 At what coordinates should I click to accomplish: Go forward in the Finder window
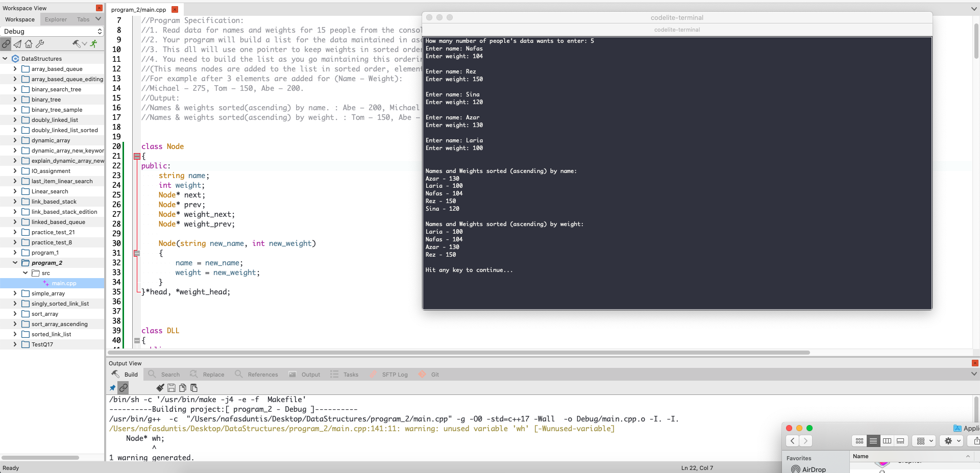click(805, 441)
